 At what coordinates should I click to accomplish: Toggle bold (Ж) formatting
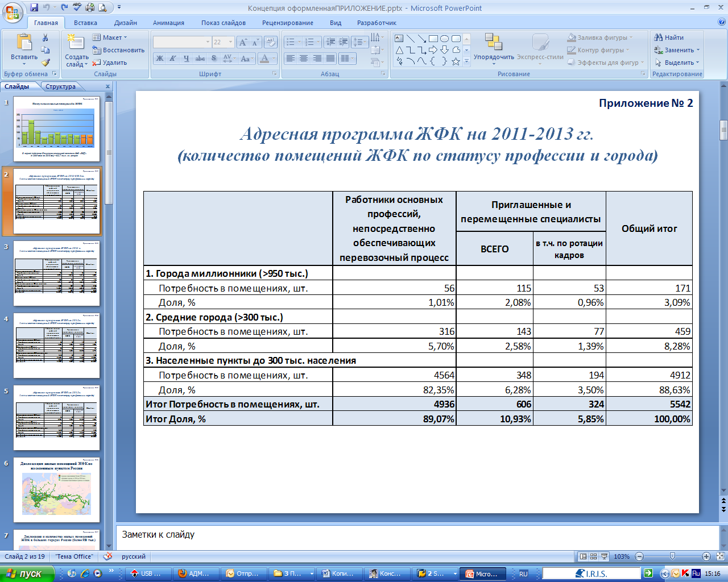(160, 58)
